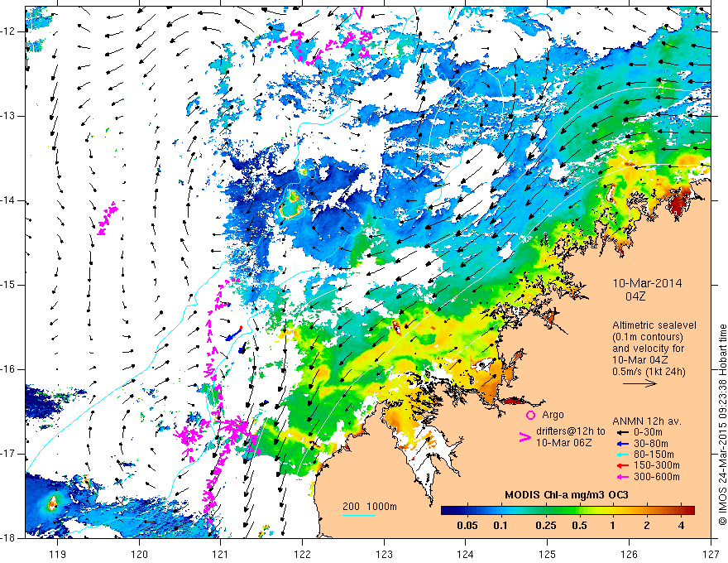
Task: Click the dark red end of colorbar
Action: point(689,511)
